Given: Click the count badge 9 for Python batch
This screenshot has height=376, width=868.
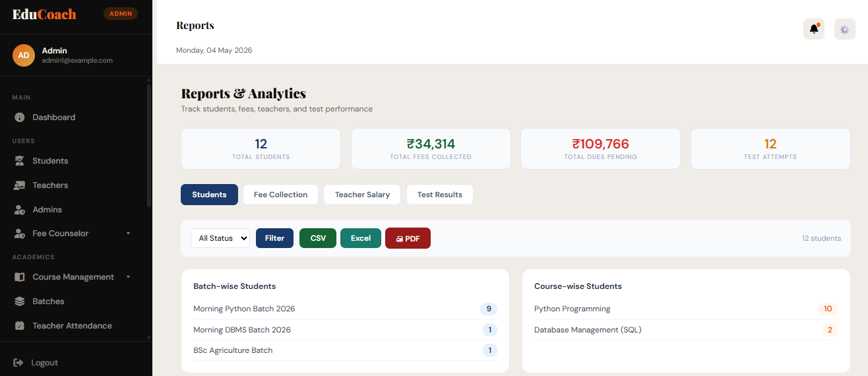Looking at the screenshot, I should [x=489, y=309].
